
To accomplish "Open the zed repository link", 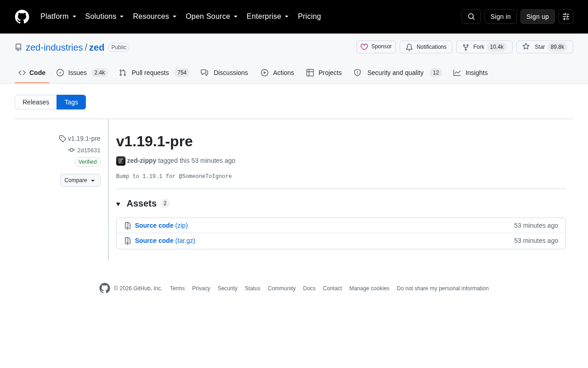I will [x=97, y=47].
